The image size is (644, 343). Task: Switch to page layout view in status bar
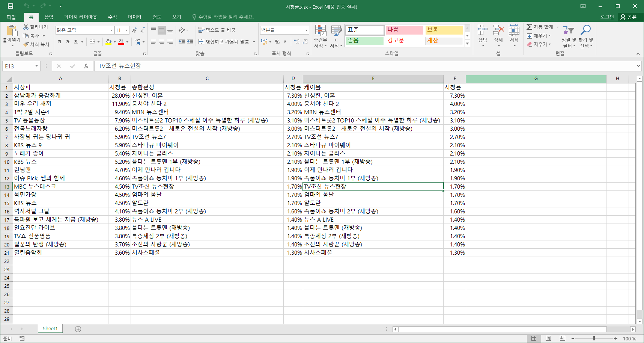pos(548,338)
